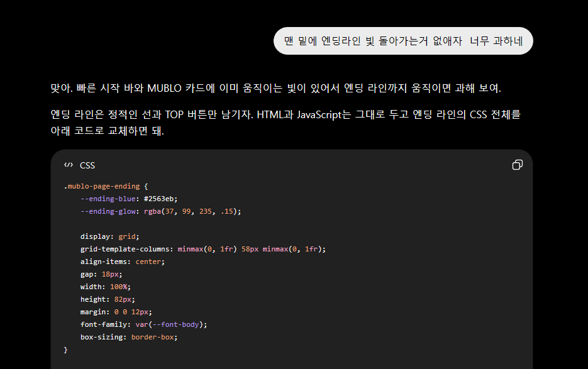Image resolution: width=588 pixels, height=369 pixels.
Task: Click the box-sizing: border-box line
Action: click(x=129, y=337)
